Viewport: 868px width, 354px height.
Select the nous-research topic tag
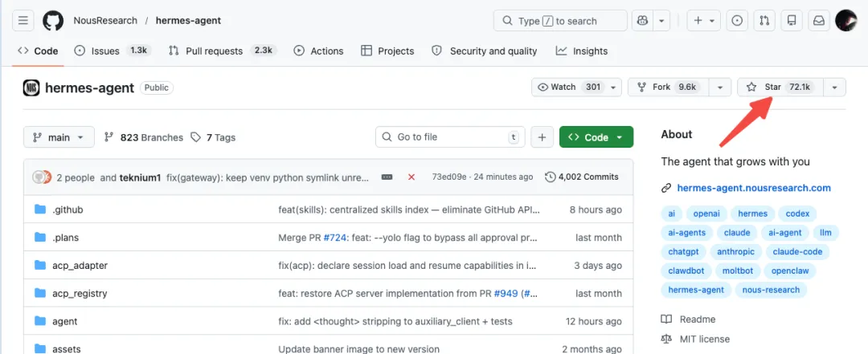771,290
